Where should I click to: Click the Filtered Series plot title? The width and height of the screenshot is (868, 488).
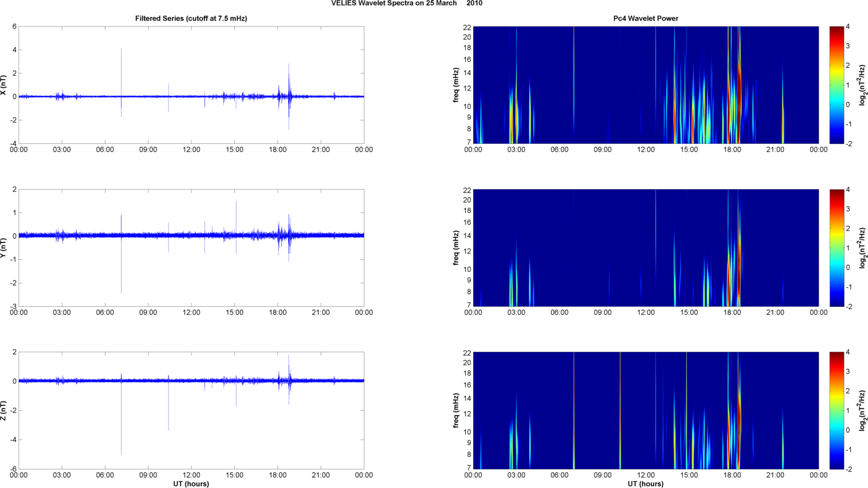(191, 18)
